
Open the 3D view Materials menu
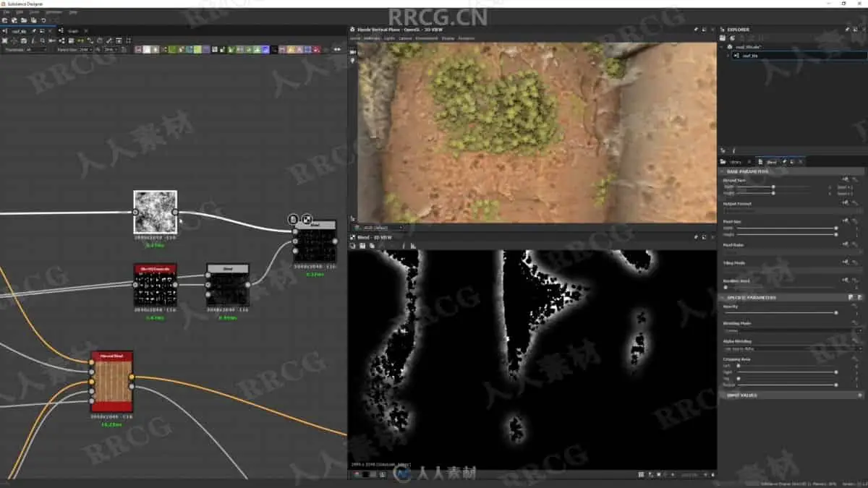(371, 38)
